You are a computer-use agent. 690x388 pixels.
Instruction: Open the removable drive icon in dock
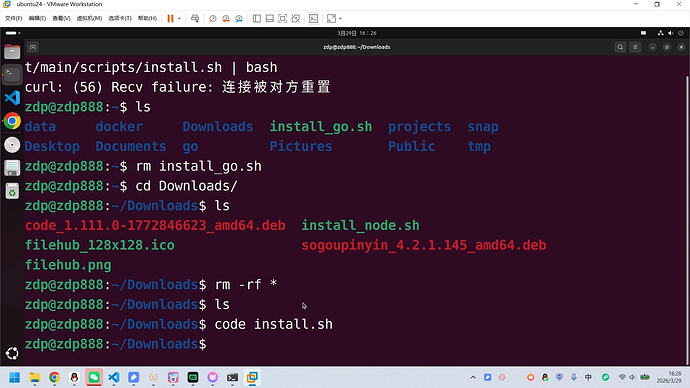pyautogui.click(x=12, y=168)
